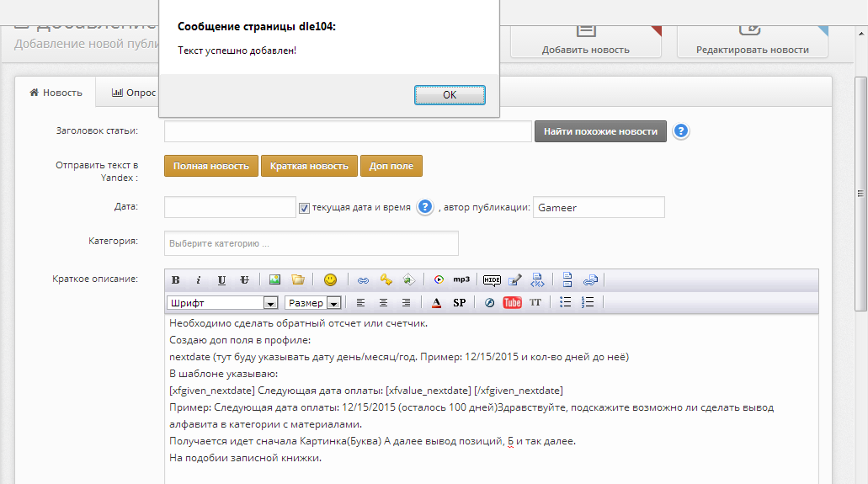Apply underline formatting in editor toolbar
The height and width of the screenshot is (484, 868).
click(221, 280)
